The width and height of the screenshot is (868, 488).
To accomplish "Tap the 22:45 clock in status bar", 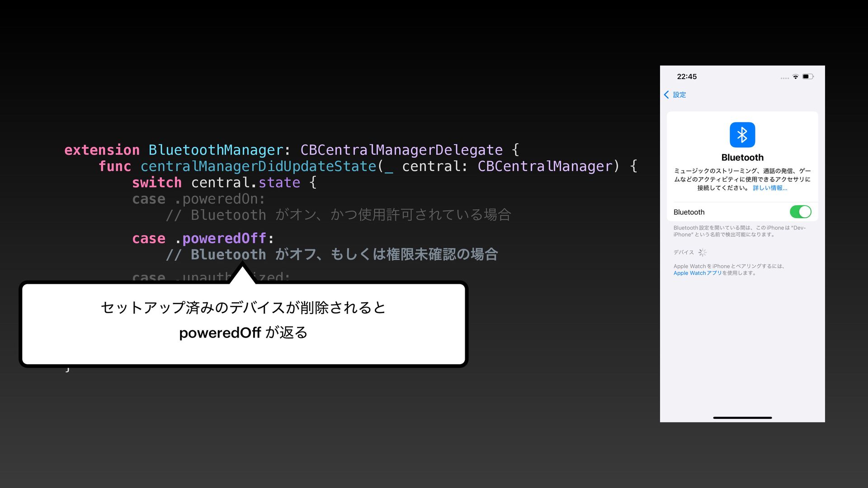I will (x=687, y=76).
